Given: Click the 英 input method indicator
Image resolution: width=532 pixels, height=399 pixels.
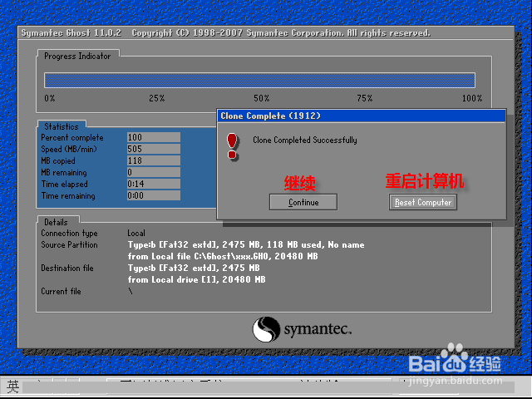Looking at the screenshot, I should point(13,387).
